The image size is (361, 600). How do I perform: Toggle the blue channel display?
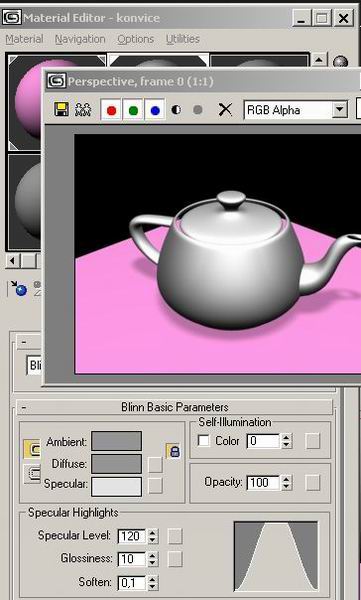(x=155, y=110)
